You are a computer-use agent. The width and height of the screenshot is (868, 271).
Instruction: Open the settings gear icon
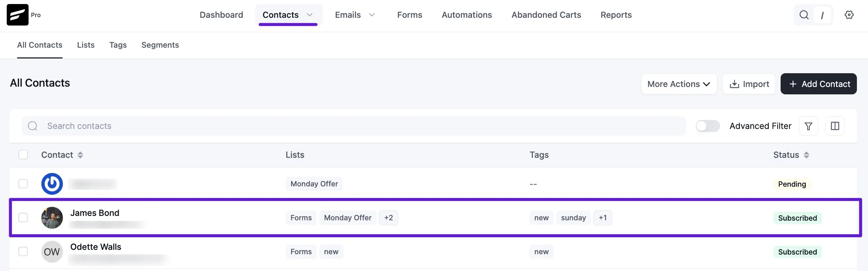(849, 15)
